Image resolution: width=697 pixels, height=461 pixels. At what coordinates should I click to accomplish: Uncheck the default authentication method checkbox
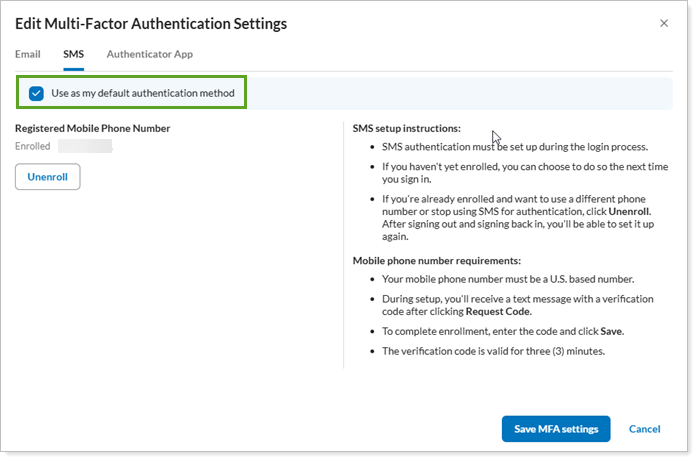pos(37,94)
